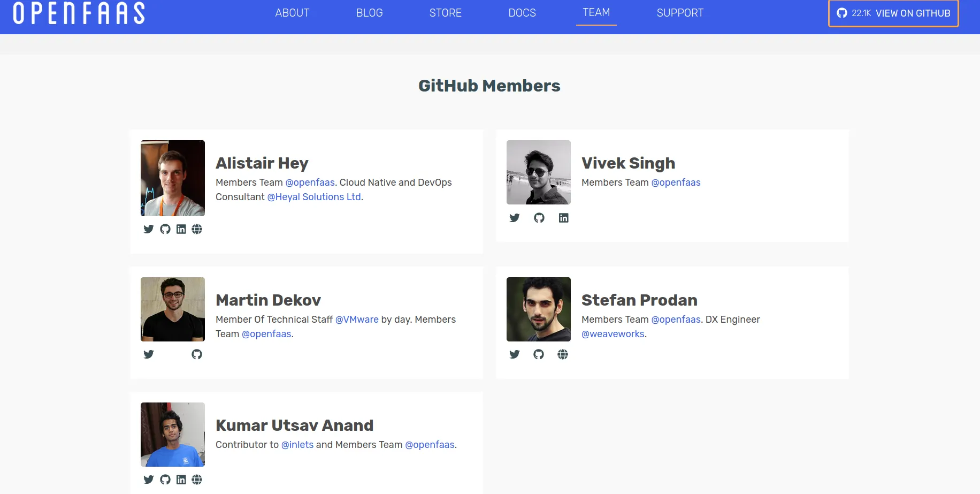Click Kumar Utsav Anand's profile photo

coord(173,435)
